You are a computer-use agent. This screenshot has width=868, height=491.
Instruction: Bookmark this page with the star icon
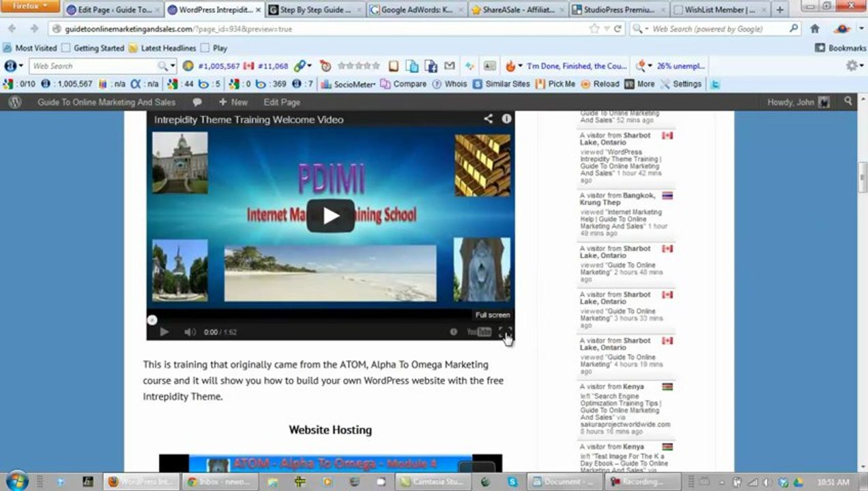click(x=594, y=29)
